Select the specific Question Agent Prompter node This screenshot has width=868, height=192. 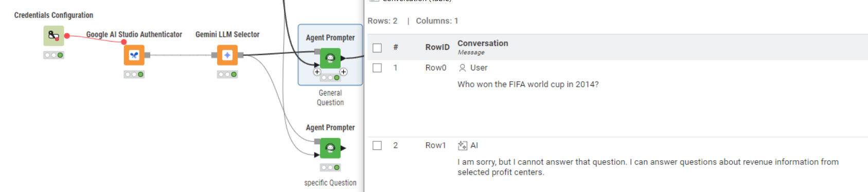coord(330,148)
